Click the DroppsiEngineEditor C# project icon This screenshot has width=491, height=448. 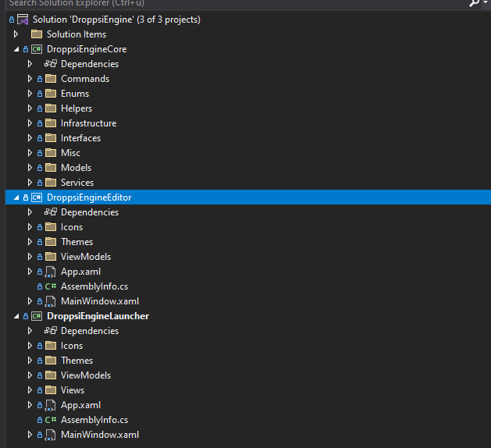point(37,197)
